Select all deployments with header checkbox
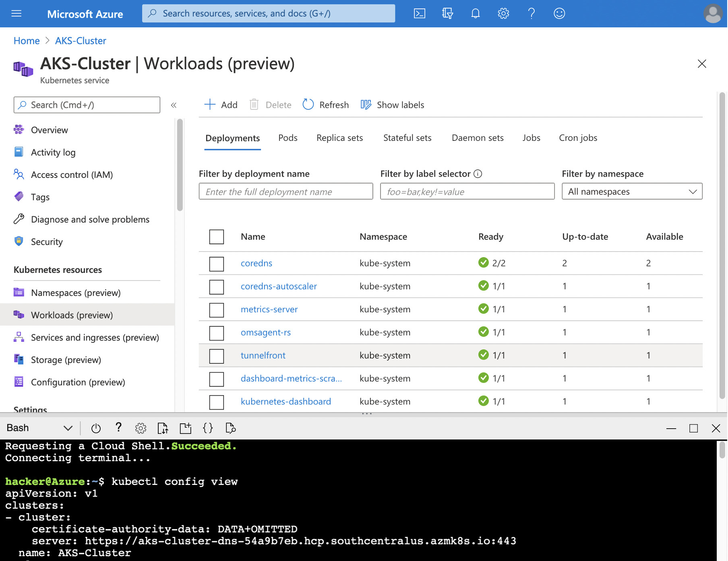The image size is (728, 561). (217, 237)
